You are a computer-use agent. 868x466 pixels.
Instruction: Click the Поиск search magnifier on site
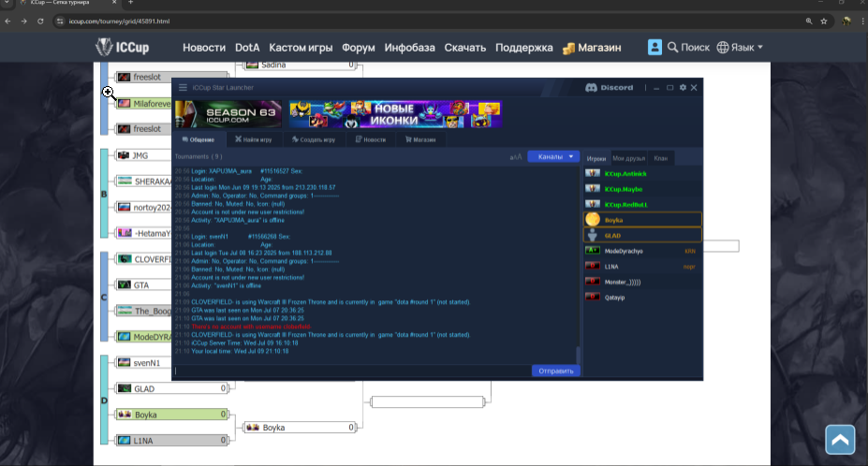(x=672, y=47)
